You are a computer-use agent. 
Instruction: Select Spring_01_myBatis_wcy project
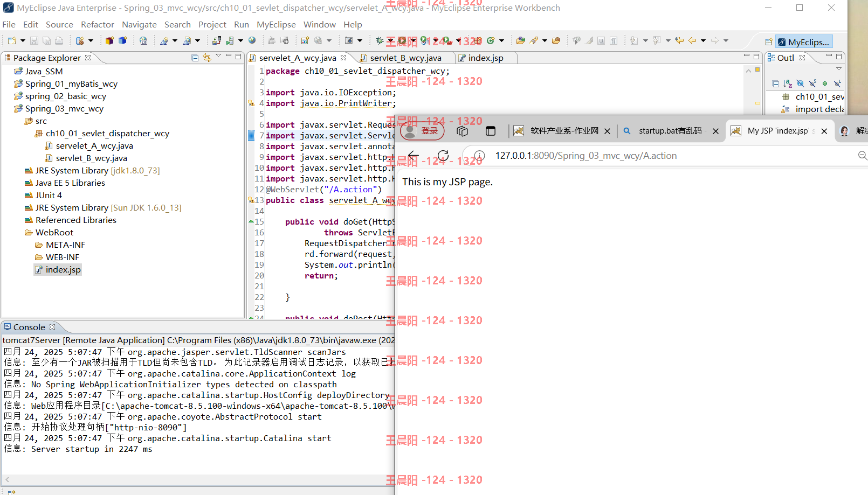[71, 83]
